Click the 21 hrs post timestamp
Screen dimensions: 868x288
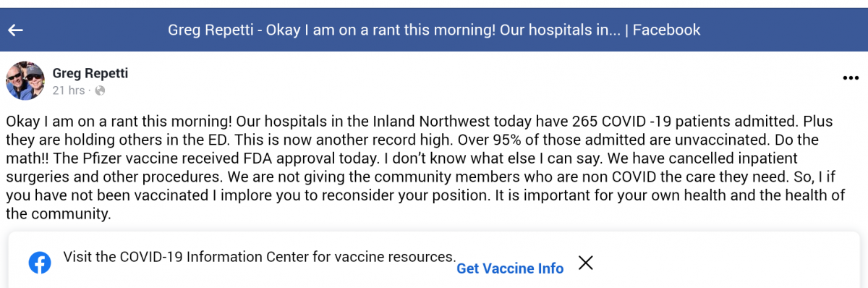68,90
